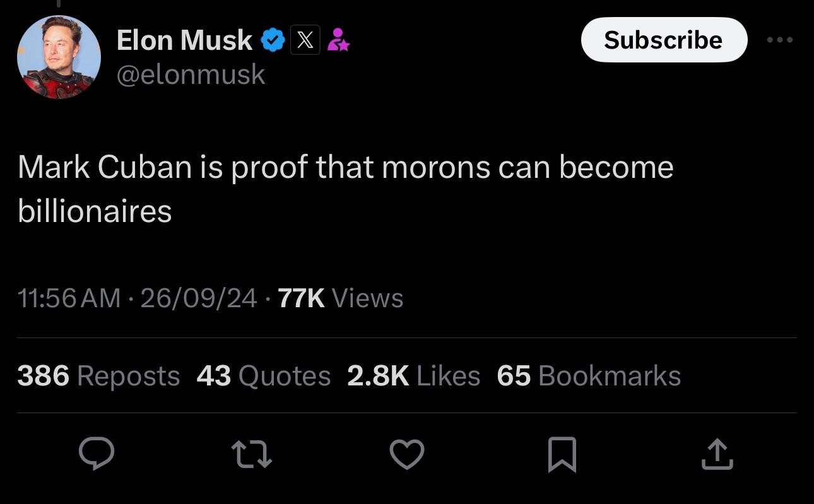
Task: Open the share menu via the upload icon
Action: (x=717, y=454)
